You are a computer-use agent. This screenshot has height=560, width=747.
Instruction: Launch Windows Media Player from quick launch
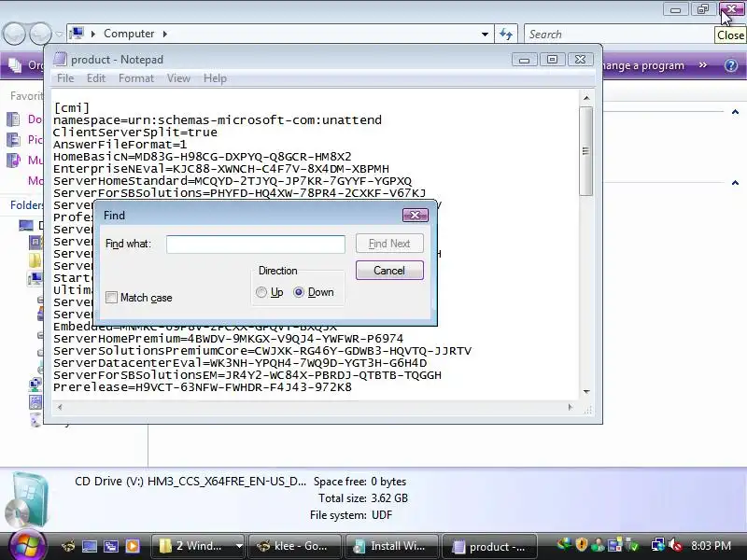click(x=133, y=546)
